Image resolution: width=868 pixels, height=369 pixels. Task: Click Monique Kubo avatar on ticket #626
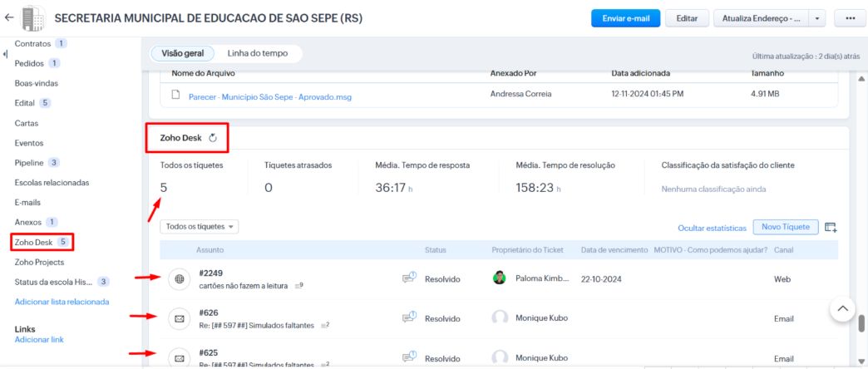click(500, 317)
